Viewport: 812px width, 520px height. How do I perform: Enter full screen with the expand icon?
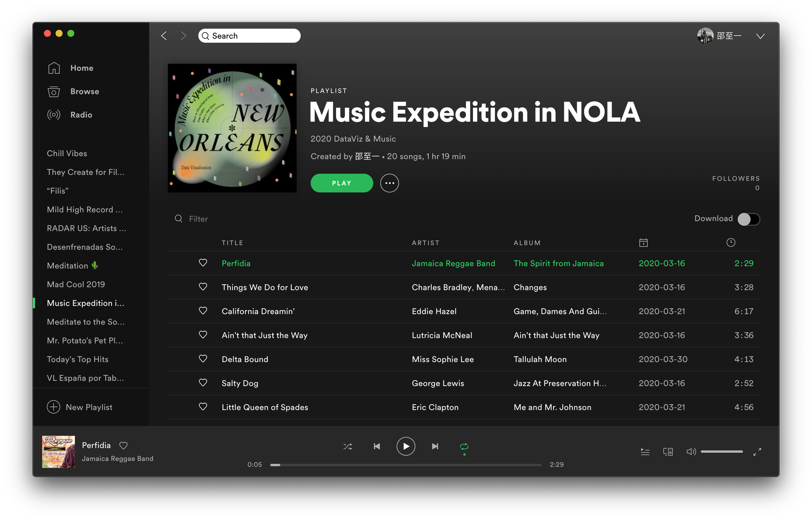click(757, 452)
